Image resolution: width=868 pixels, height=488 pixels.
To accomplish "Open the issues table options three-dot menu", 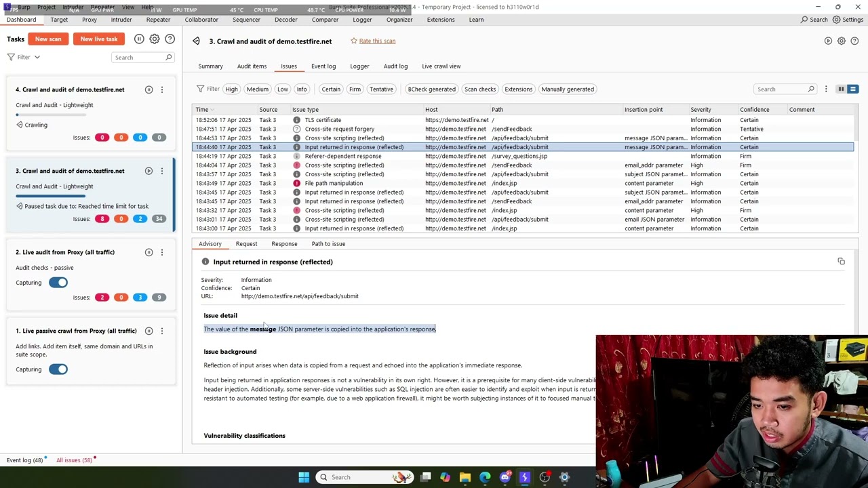I will [x=826, y=89].
